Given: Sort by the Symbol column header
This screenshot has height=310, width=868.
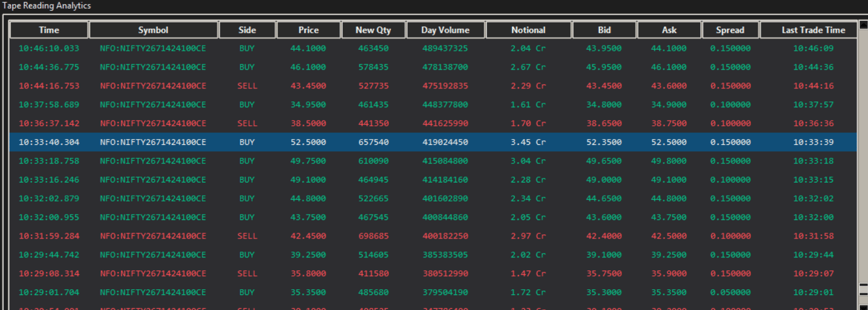Looking at the screenshot, I should pyautogui.click(x=153, y=30).
